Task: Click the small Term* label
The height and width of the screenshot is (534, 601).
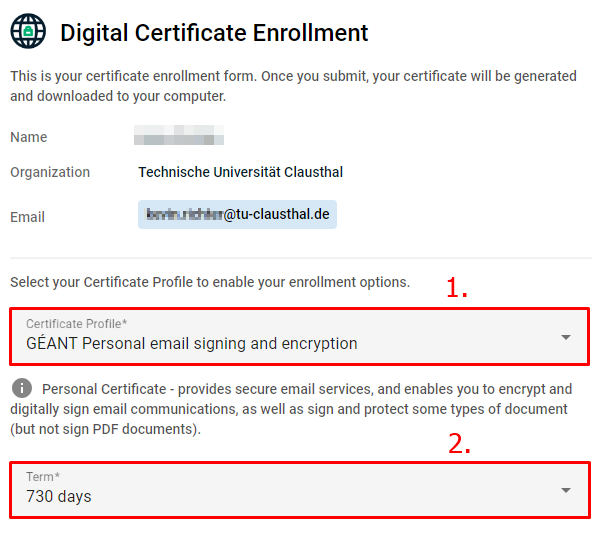Action: click(43, 477)
